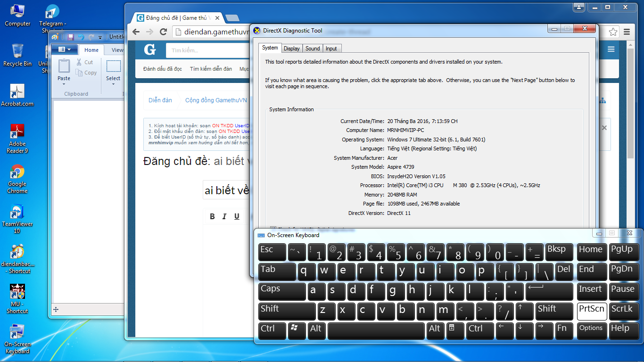Image resolution: width=644 pixels, height=362 pixels.
Task: Dismiss forum notice with the X icon
Action: [x=604, y=128]
